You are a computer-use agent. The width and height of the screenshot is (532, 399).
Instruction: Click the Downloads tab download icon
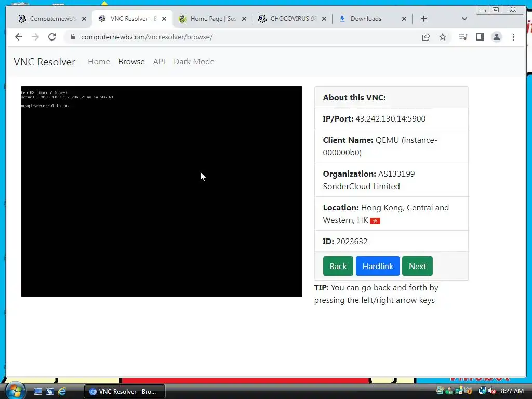[x=342, y=19]
